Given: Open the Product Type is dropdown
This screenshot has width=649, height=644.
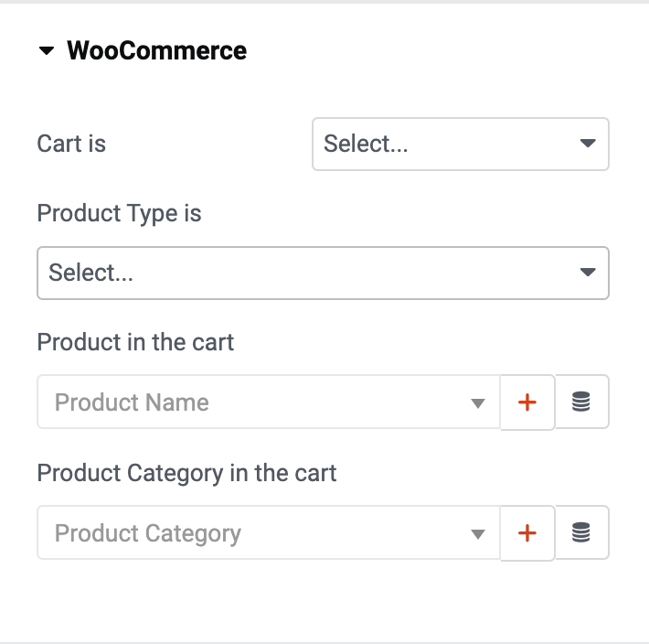Looking at the screenshot, I should point(323,273).
